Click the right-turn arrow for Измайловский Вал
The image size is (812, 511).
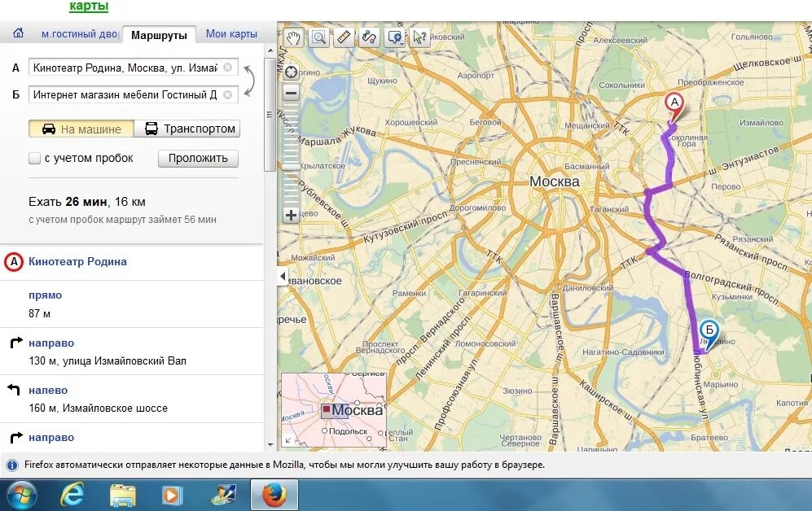click(x=16, y=343)
